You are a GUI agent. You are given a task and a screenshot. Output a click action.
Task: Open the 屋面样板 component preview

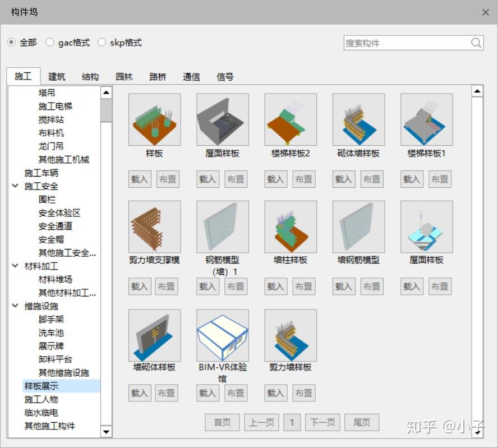pos(222,119)
